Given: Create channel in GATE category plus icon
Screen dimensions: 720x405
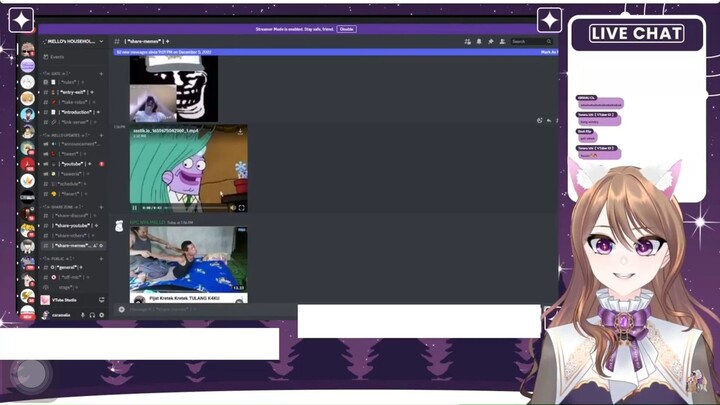Looking at the screenshot, I should 101,73.
